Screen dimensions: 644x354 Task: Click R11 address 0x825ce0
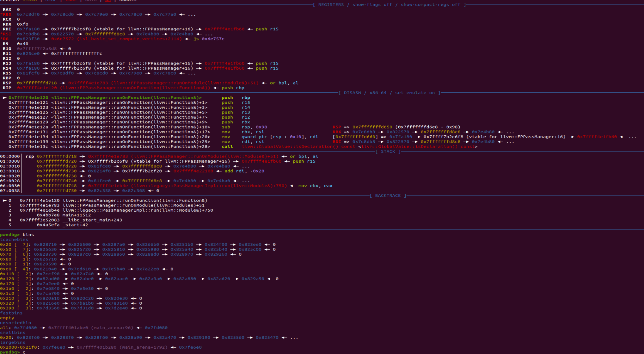click(28, 54)
